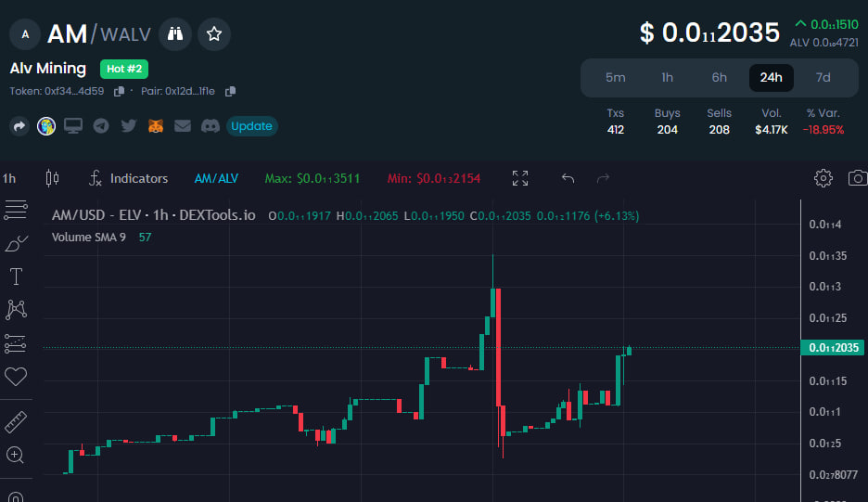Copy the pair address 0x12d...1f1e

coord(230,92)
